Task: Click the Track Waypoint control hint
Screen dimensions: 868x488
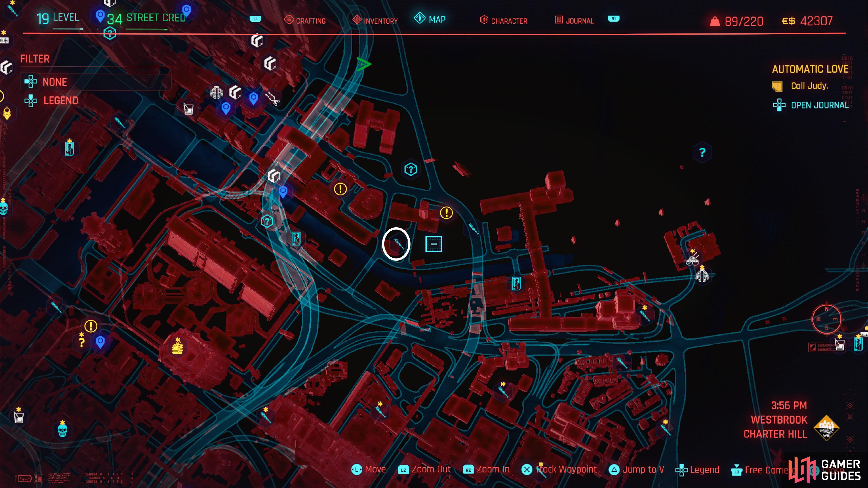Action: (x=559, y=469)
